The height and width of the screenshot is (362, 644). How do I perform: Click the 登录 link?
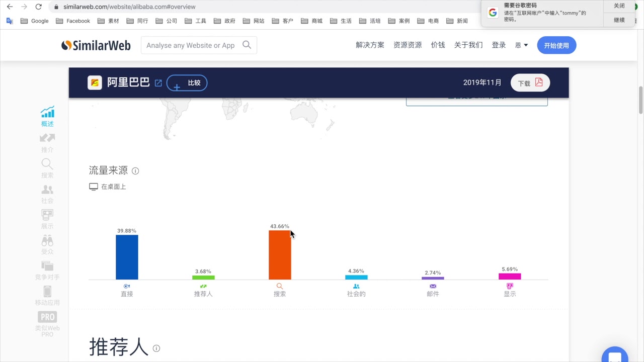click(499, 45)
